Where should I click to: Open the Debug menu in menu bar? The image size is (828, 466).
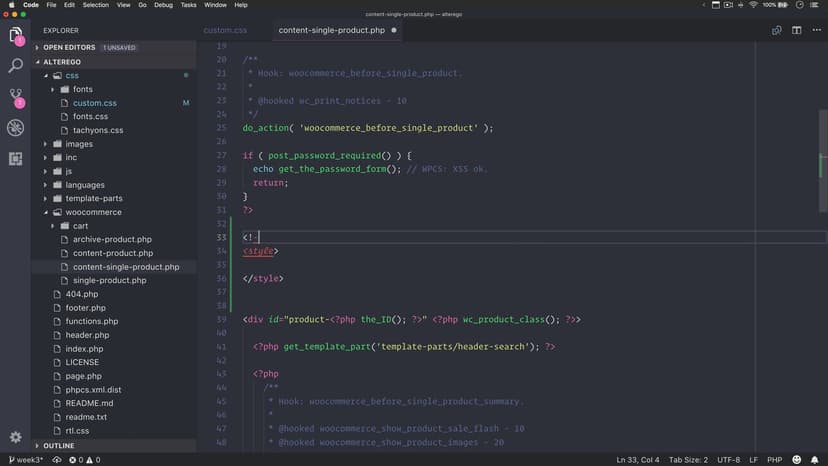pyautogui.click(x=162, y=5)
